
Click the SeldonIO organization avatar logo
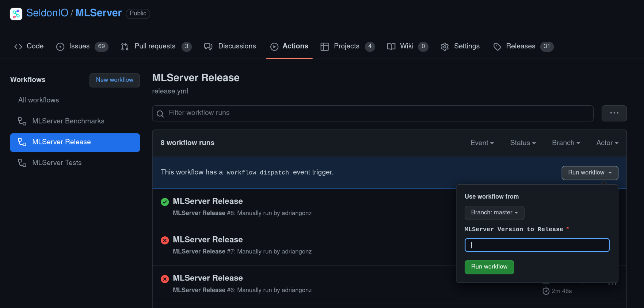coord(16,14)
